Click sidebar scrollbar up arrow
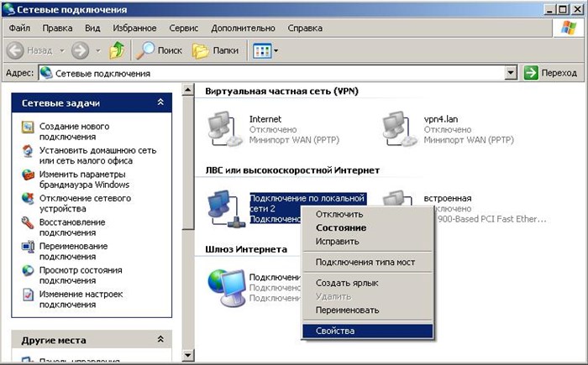 point(187,90)
